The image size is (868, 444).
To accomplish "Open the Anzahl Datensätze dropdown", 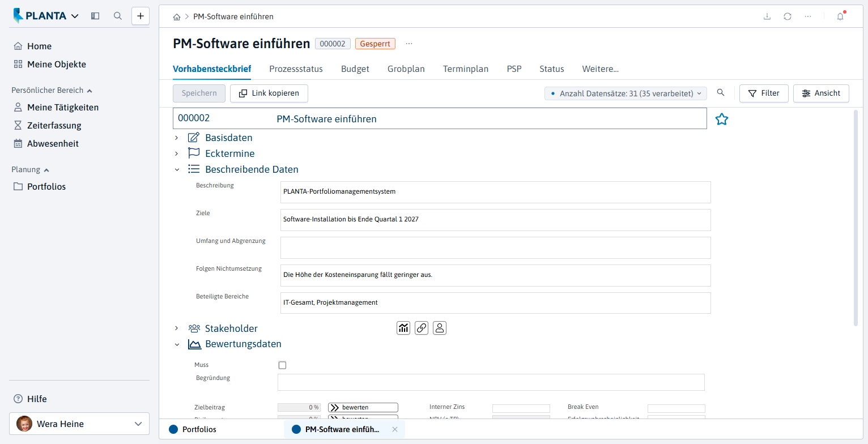I will (x=626, y=93).
